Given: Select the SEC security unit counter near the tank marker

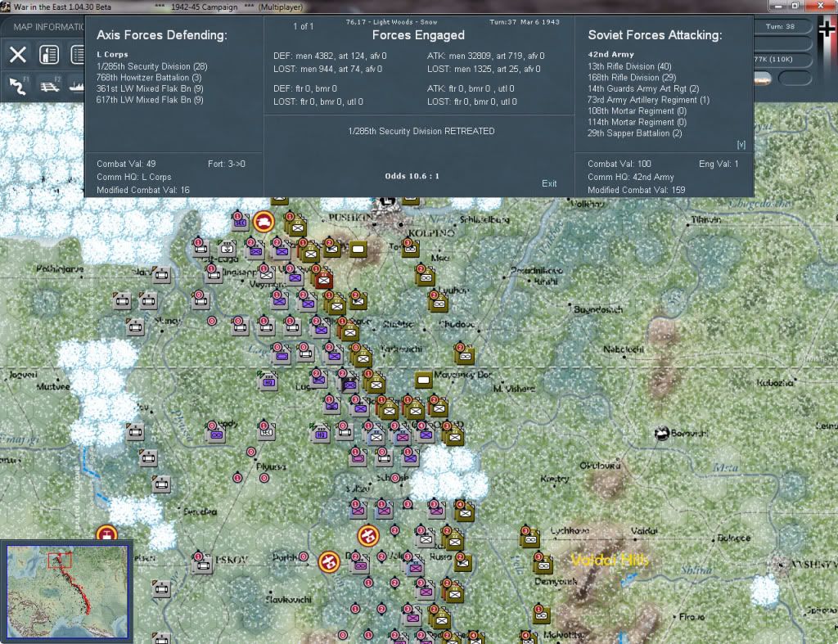Looking at the screenshot, I should 240,221.
